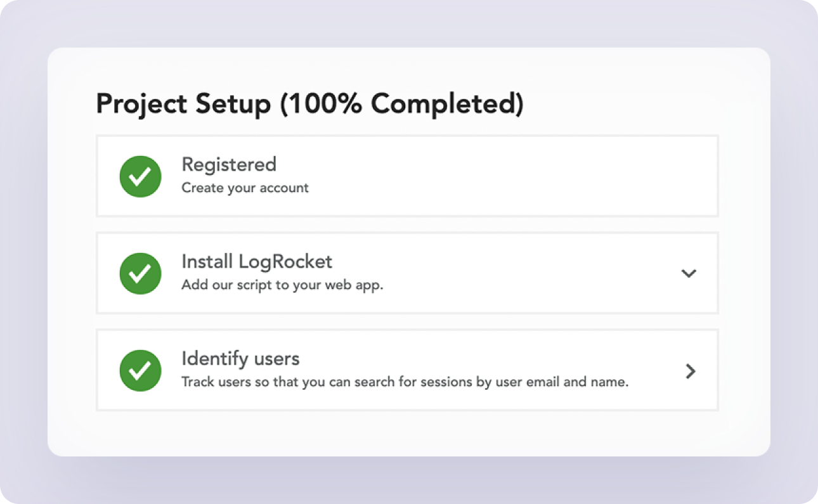Click the green checkmark beside Identify users

coord(140,370)
